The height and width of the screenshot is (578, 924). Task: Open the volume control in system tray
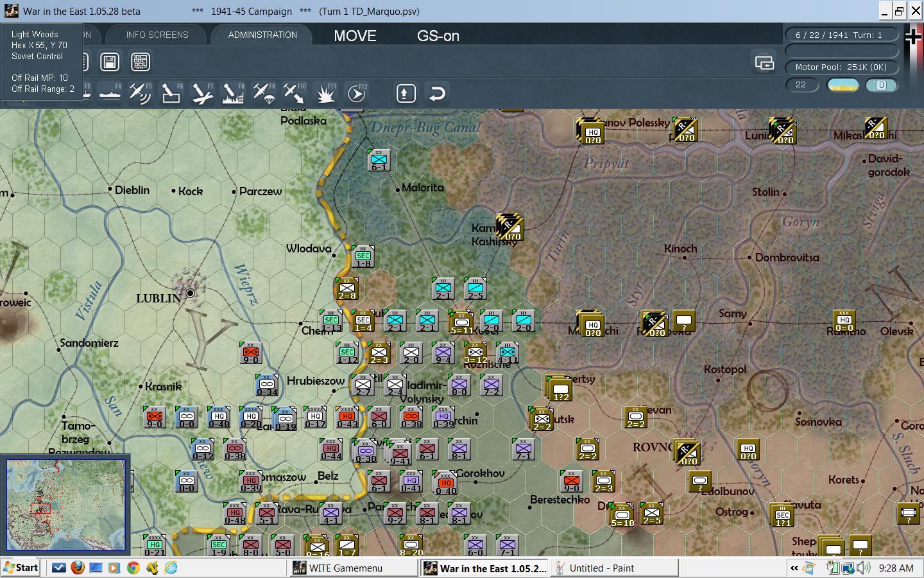click(x=864, y=568)
